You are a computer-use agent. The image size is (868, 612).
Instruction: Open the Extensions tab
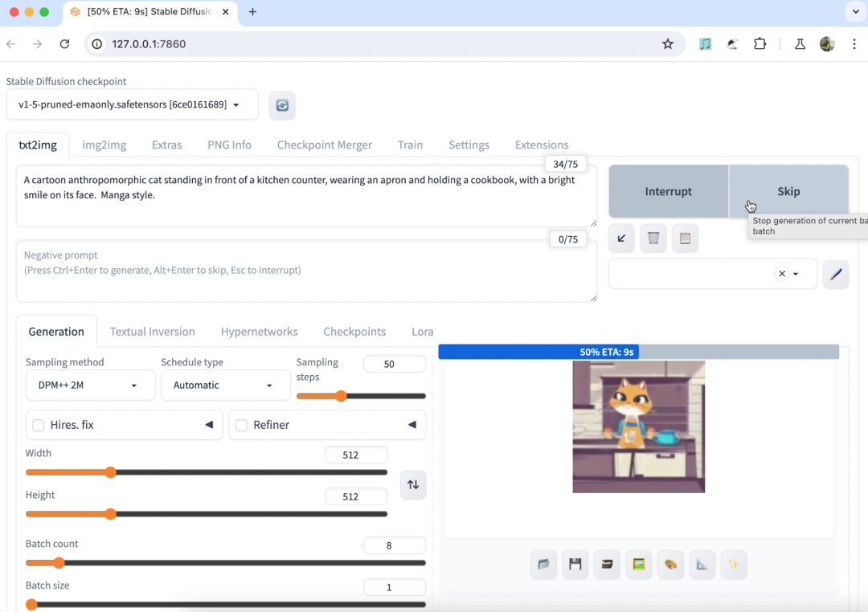tap(542, 145)
